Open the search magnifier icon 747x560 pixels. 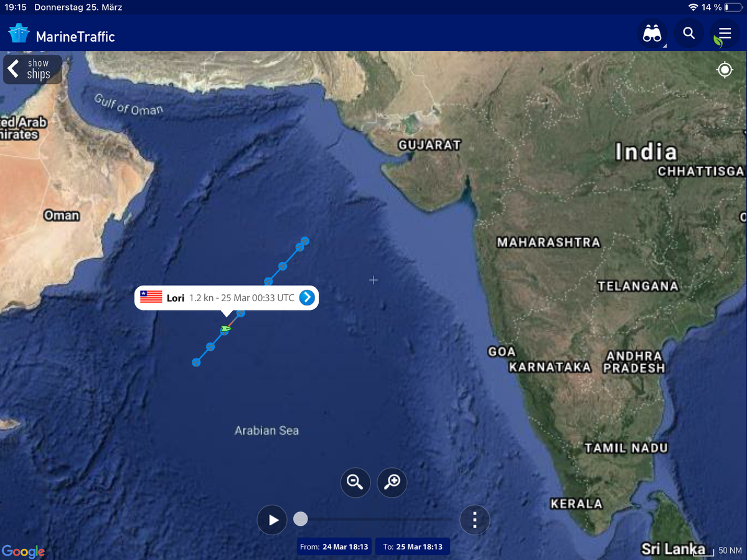point(689,34)
